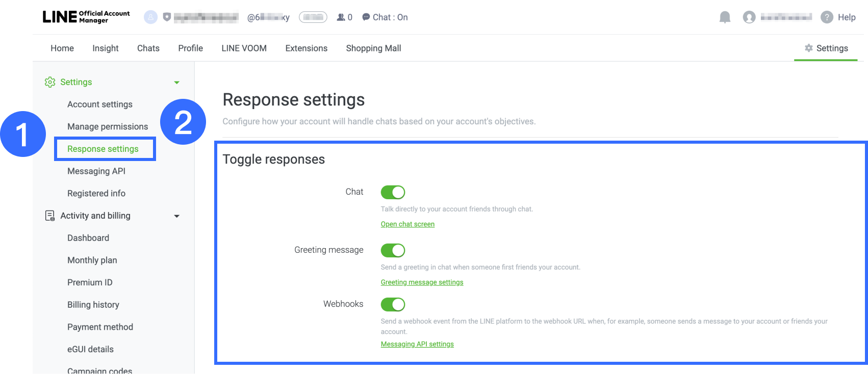The width and height of the screenshot is (868, 374).
Task: Switch to the Chats tab
Action: coord(148,48)
